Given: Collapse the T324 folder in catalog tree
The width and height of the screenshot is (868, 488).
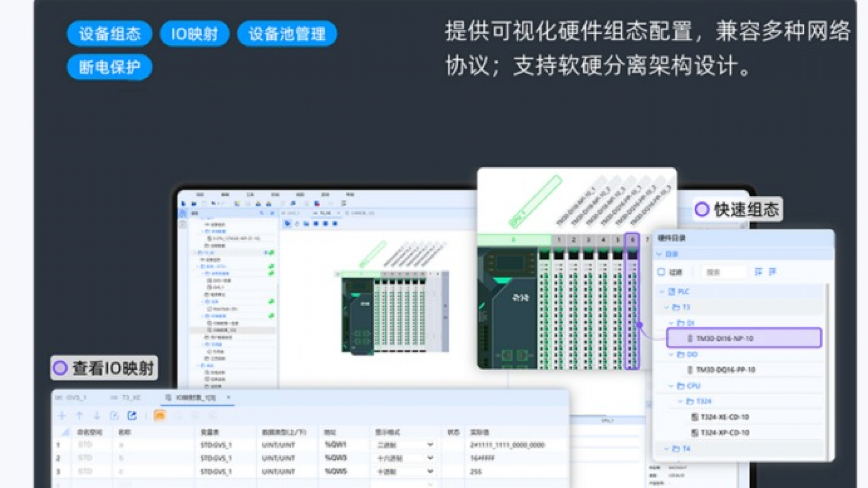Looking at the screenshot, I should coord(680,401).
